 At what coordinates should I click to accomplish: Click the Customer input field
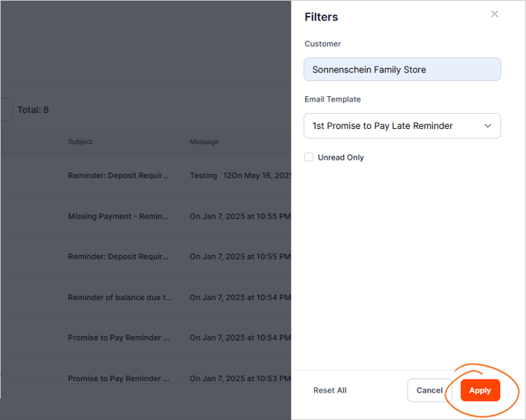coord(402,69)
